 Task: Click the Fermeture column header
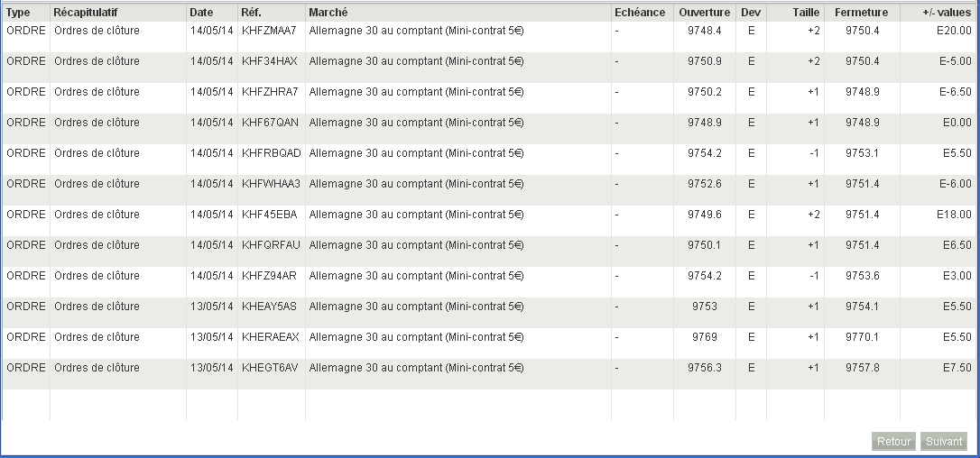861,13
